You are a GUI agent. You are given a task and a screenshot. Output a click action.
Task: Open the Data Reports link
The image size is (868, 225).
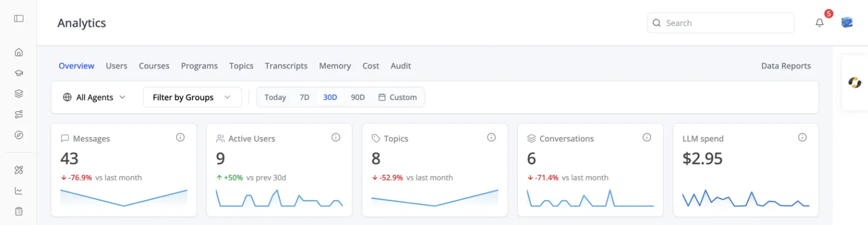pyautogui.click(x=786, y=66)
